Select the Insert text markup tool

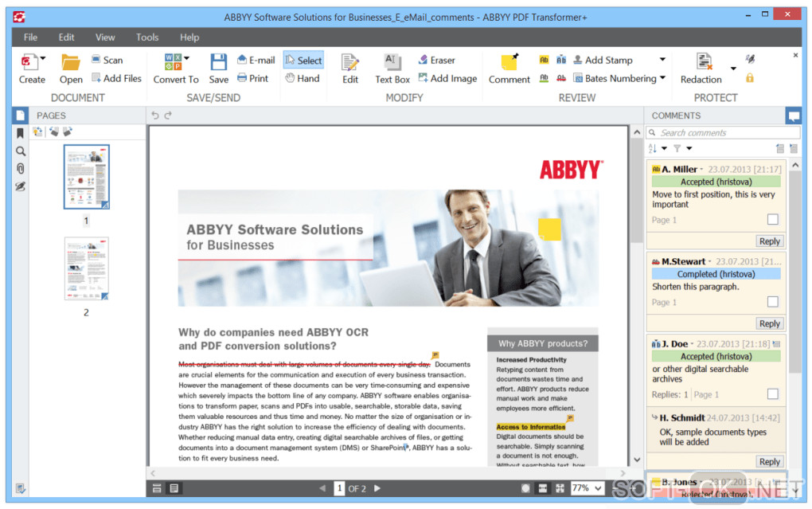click(x=561, y=60)
